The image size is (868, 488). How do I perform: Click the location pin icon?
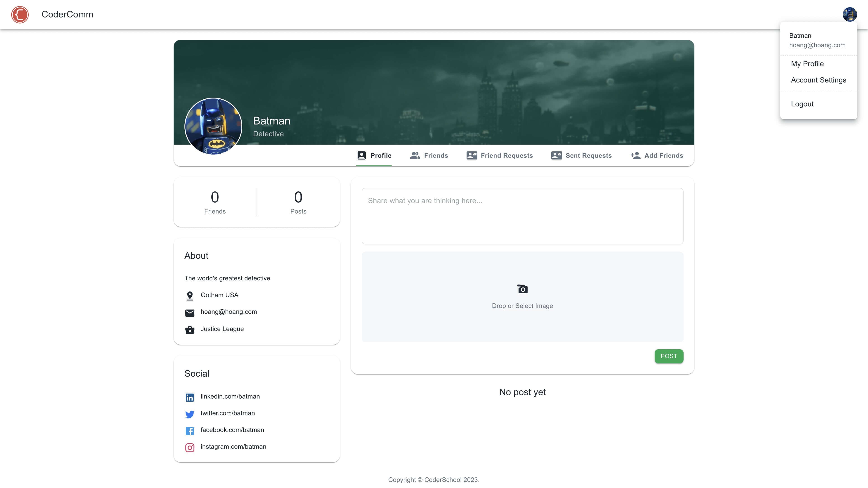coord(190,296)
